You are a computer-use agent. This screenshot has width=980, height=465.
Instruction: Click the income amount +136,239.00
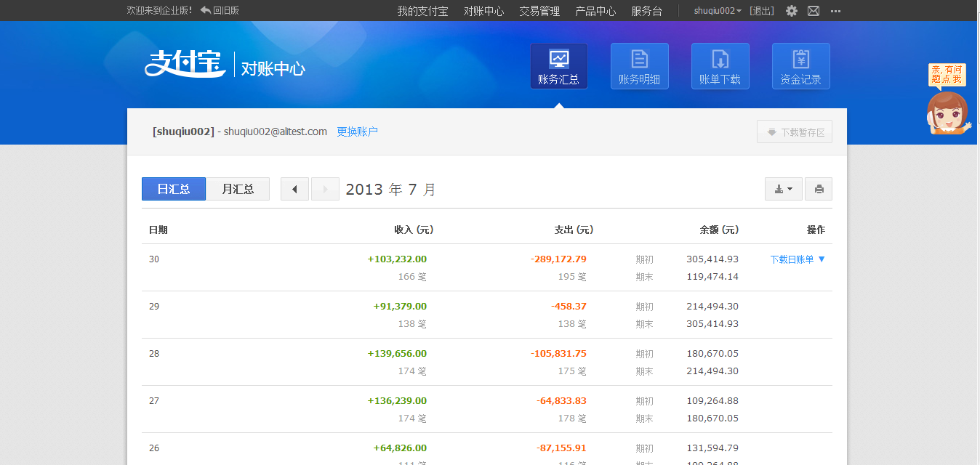397,401
